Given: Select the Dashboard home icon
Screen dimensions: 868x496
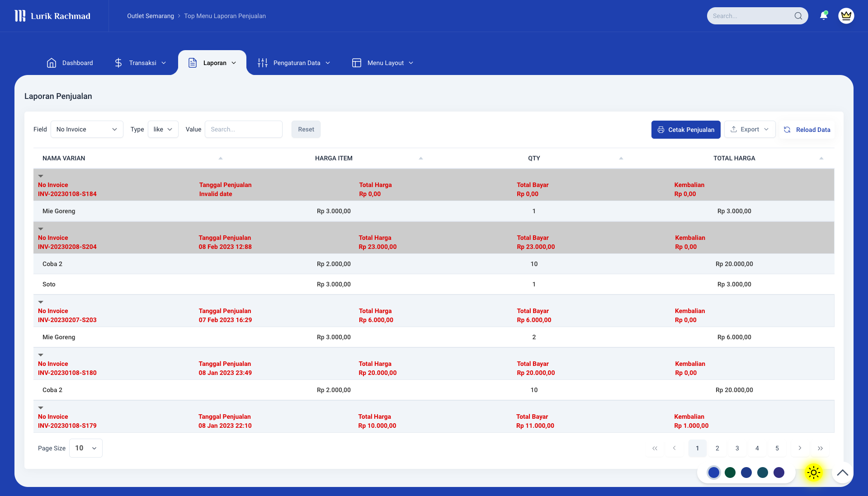Looking at the screenshot, I should pyautogui.click(x=52, y=63).
